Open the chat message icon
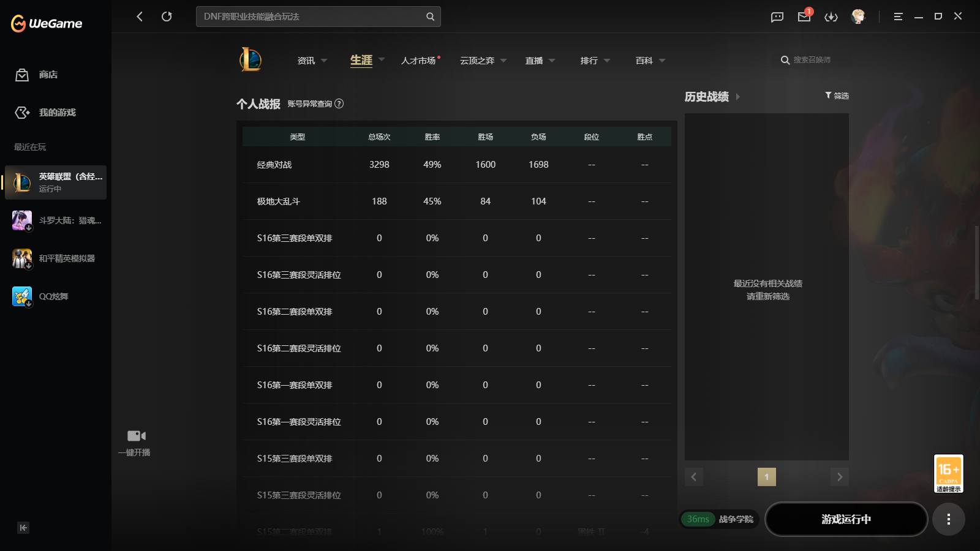980x551 pixels. pos(777,17)
